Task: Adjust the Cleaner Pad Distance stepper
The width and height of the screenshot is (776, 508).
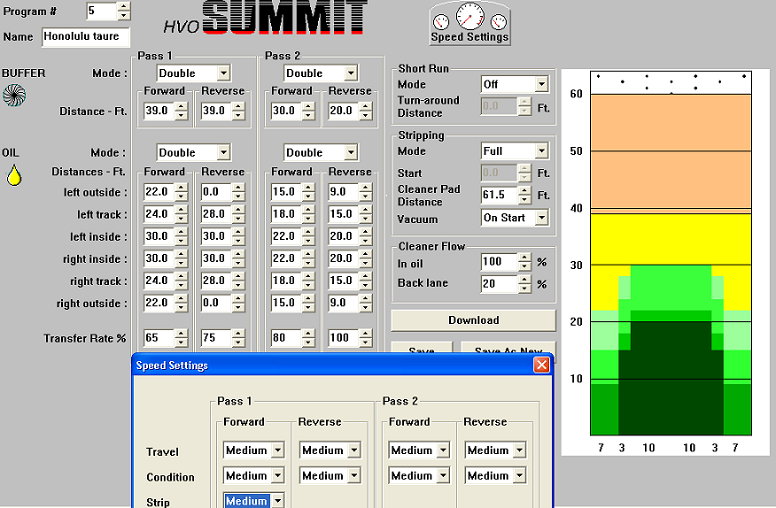Action: click(x=525, y=195)
